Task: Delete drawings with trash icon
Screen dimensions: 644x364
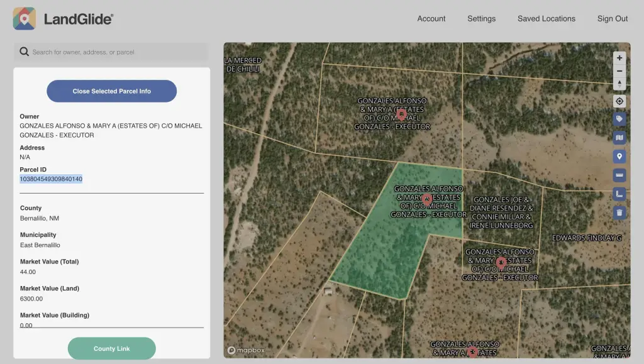Action: pos(619,212)
